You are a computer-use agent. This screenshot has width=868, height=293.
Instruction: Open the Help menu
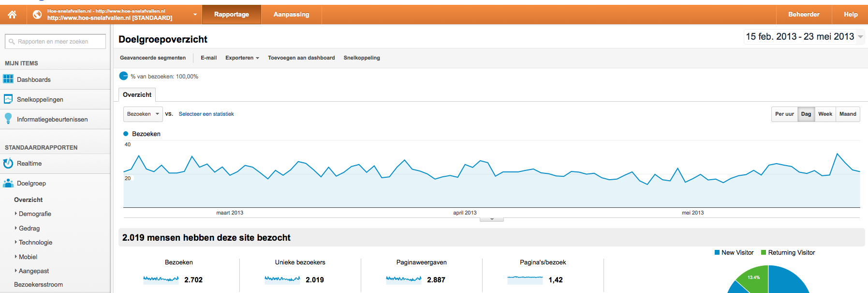(x=851, y=15)
